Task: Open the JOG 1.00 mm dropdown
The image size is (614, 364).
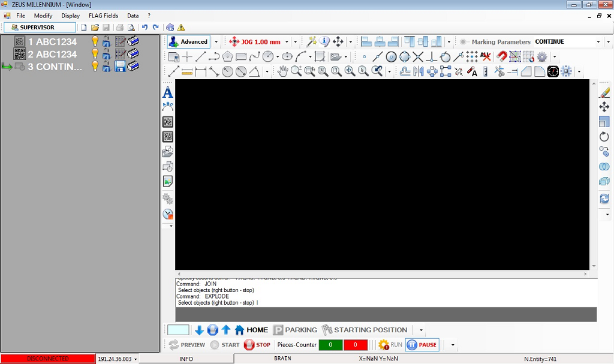Action: pos(287,42)
